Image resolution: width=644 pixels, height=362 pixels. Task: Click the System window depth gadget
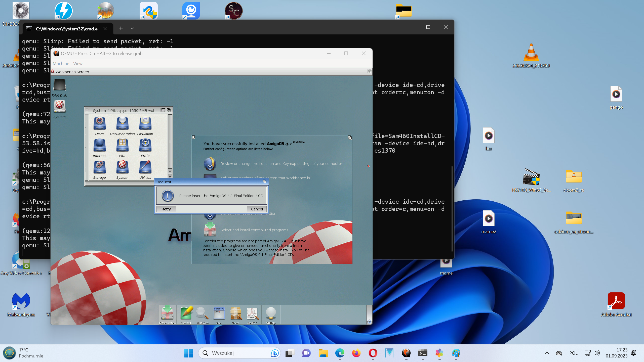pos(169,110)
